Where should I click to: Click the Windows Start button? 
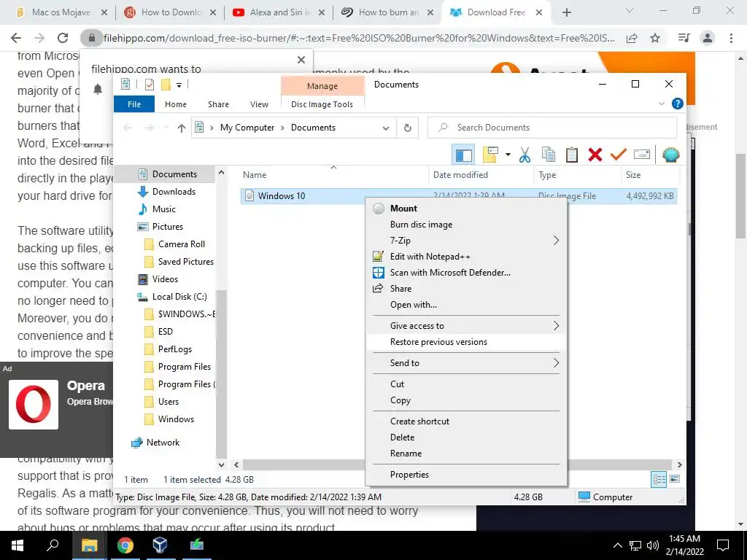click(x=18, y=545)
